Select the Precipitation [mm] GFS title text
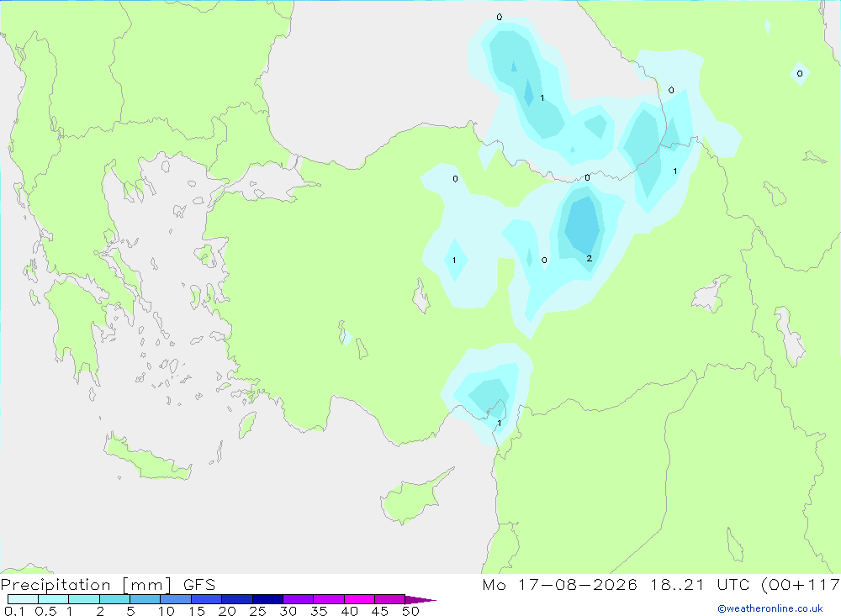The width and height of the screenshot is (841, 616). pyautogui.click(x=108, y=585)
